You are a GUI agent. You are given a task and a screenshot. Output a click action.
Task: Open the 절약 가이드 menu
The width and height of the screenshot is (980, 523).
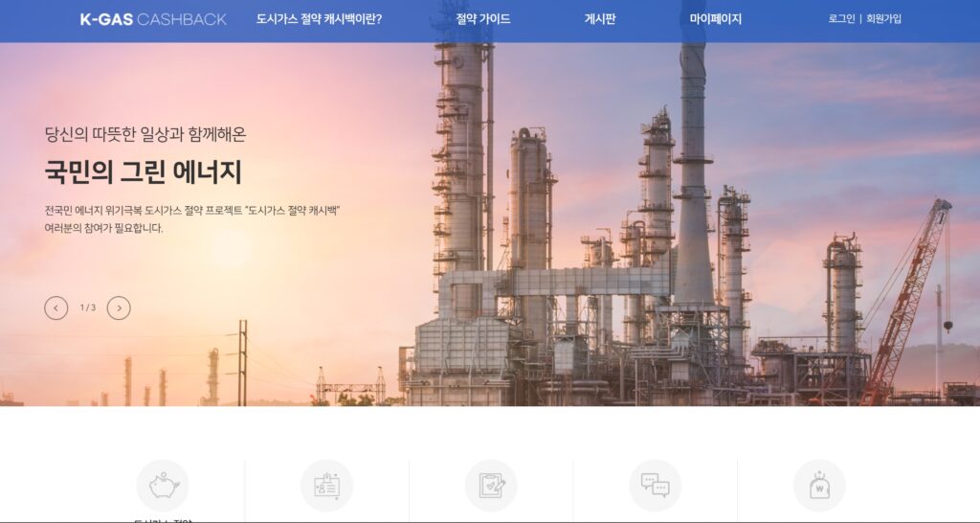click(x=483, y=19)
